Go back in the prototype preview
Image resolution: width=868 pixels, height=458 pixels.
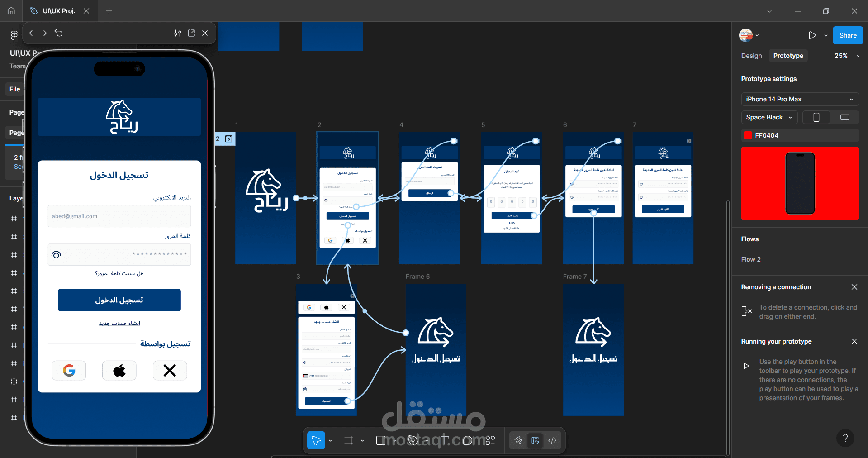[31, 33]
